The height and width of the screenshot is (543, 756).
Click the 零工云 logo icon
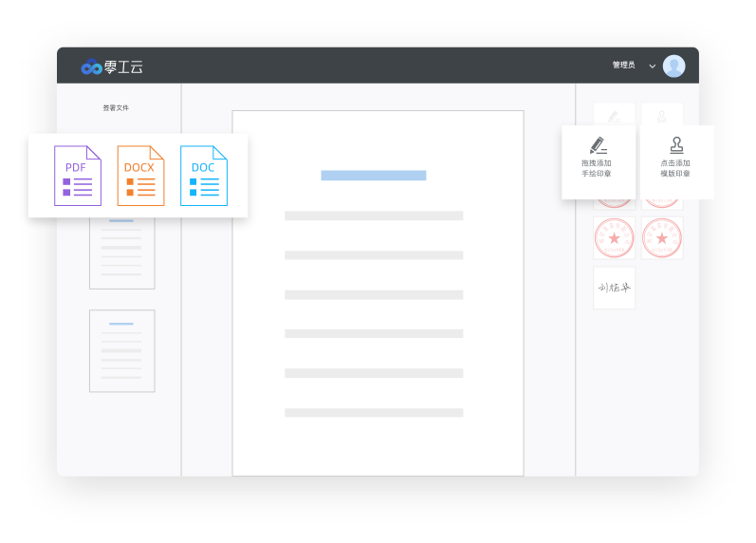pos(91,66)
